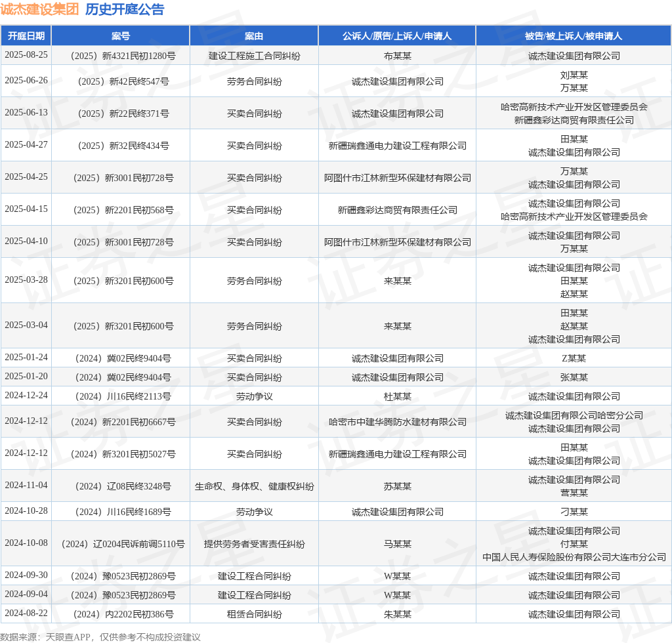The width and height of the screenshot is (672, 643).
Task: Click case number 新2201民初568号
Action: pos(123,210)
